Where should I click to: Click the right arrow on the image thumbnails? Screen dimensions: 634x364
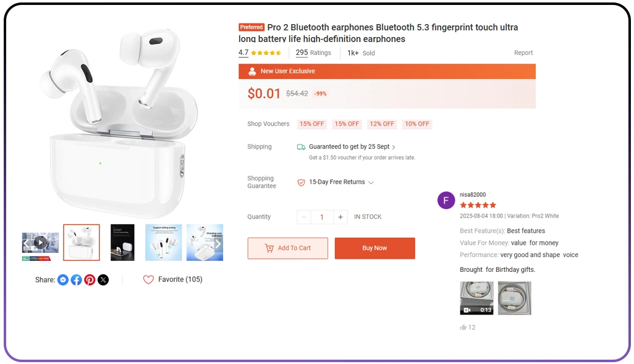pos(218,243)
